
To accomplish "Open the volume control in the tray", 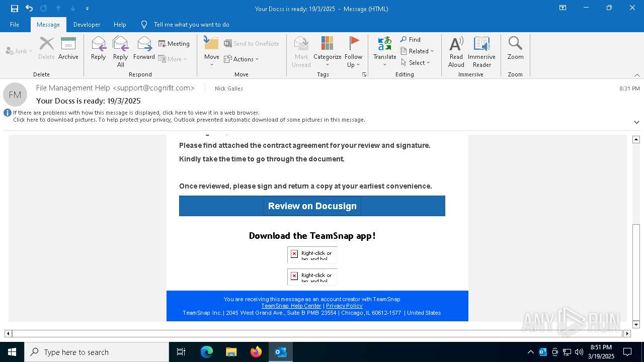I will tap(579, 352).
